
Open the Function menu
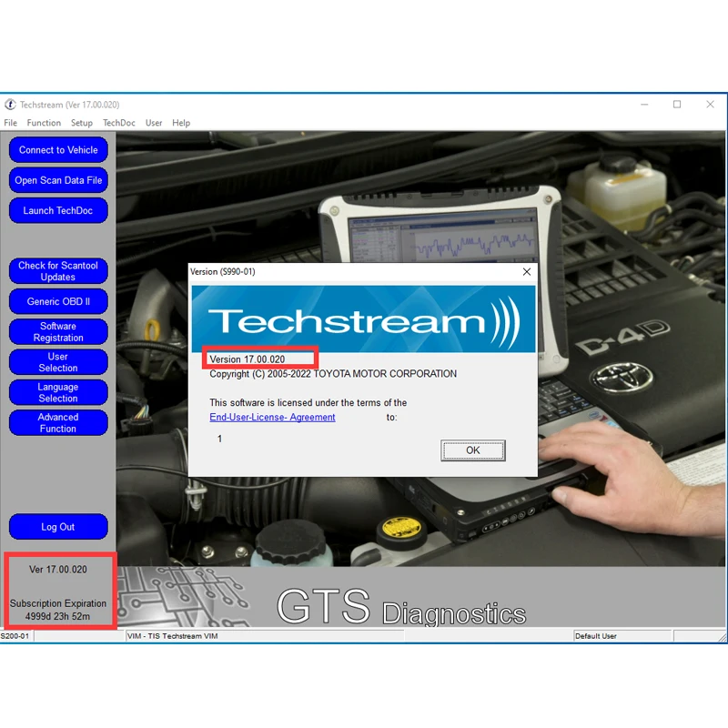coord(44,123)
